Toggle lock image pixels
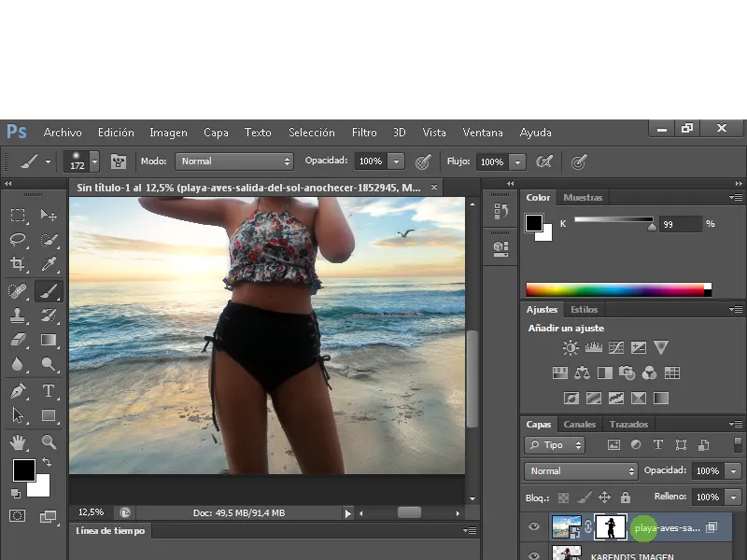 [585, 497]
